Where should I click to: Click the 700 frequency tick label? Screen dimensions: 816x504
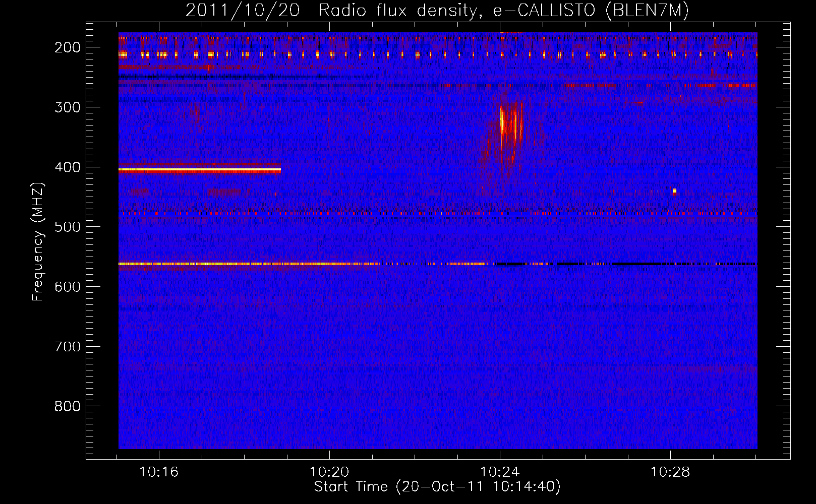pyautogui.click(x=67, y=347)
